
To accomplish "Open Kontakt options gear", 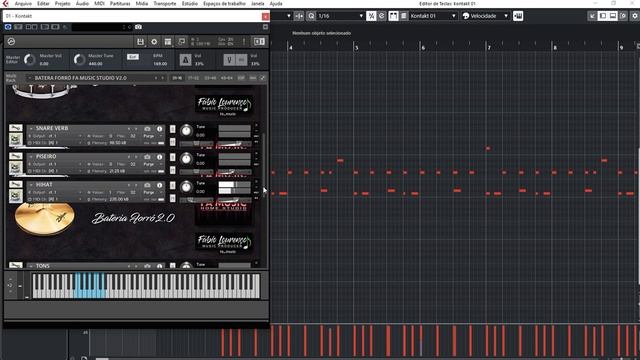I will coord(154,42).
